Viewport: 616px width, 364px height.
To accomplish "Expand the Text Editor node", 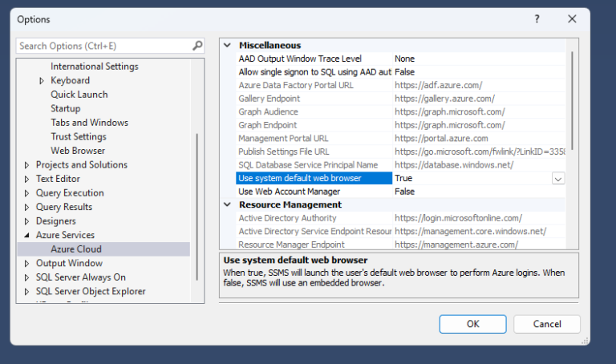I will [x=27, y=179].
